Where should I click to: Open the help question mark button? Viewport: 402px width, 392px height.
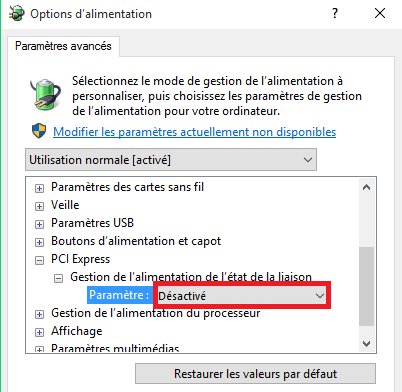tap(335, 13)
